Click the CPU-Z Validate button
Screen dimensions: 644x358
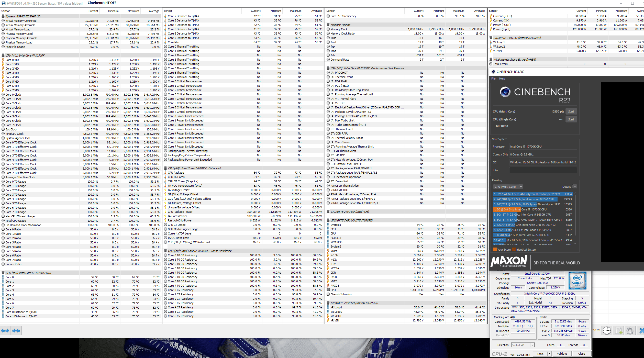pos(562,354)
